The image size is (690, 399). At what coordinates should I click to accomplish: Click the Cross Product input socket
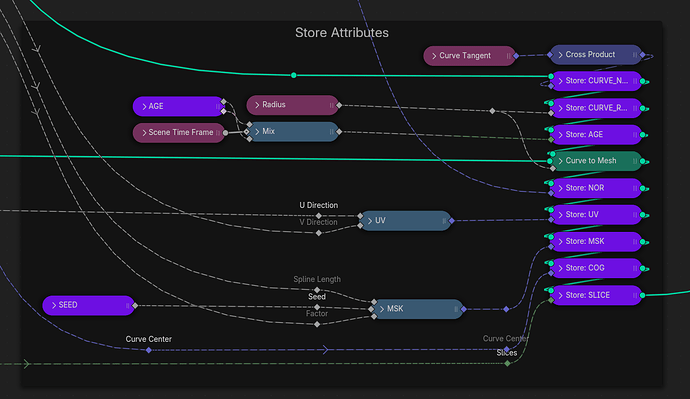[550, 55]
